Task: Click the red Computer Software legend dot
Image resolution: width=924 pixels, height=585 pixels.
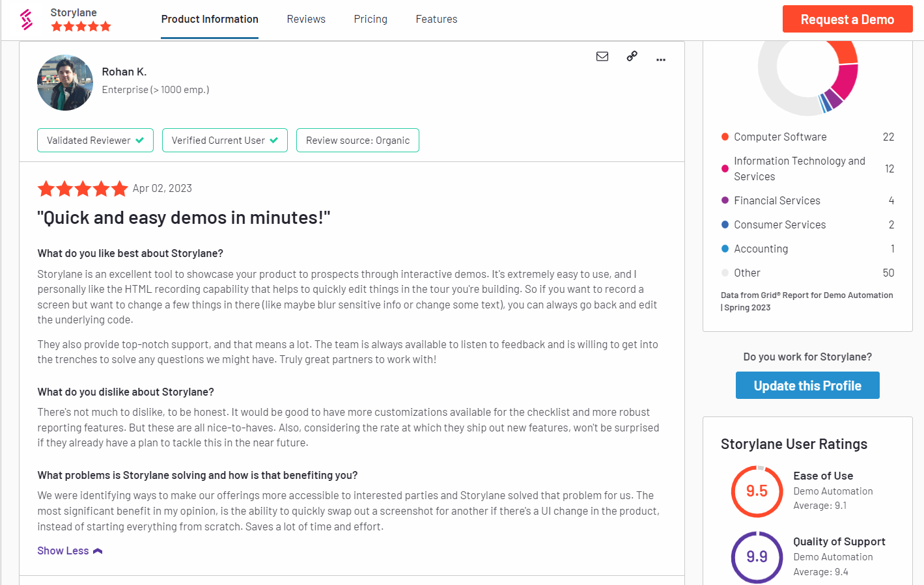Action: pos(725,137)
